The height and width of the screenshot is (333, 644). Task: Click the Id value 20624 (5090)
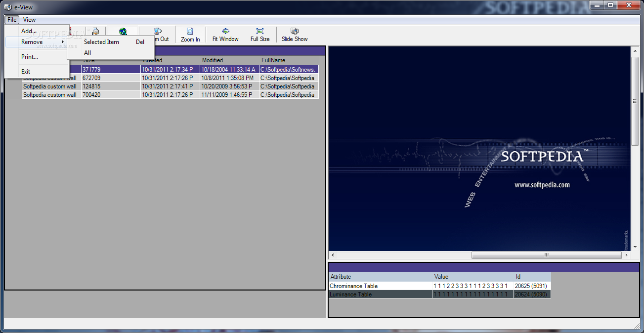[532, 294]
